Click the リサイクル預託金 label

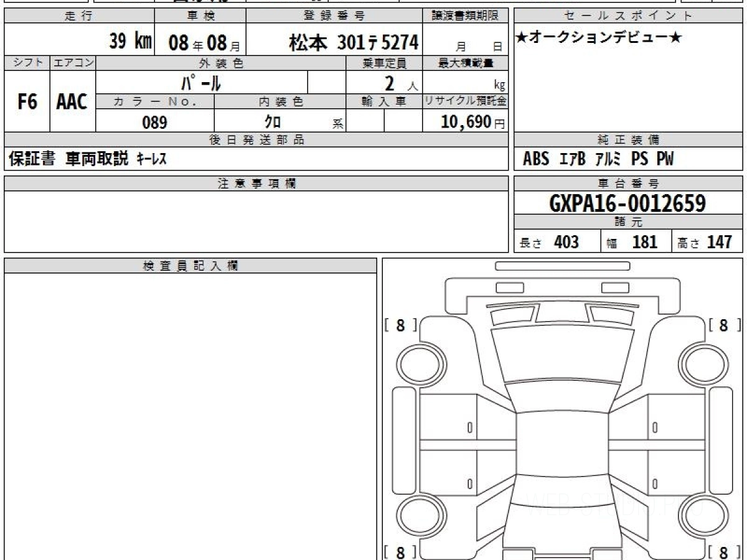[x=466, y=101]
